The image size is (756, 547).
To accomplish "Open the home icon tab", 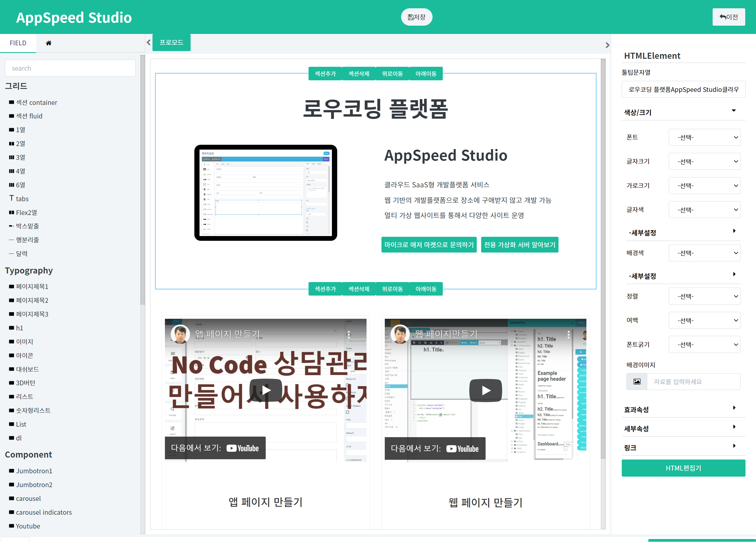I will click(49, 43).
